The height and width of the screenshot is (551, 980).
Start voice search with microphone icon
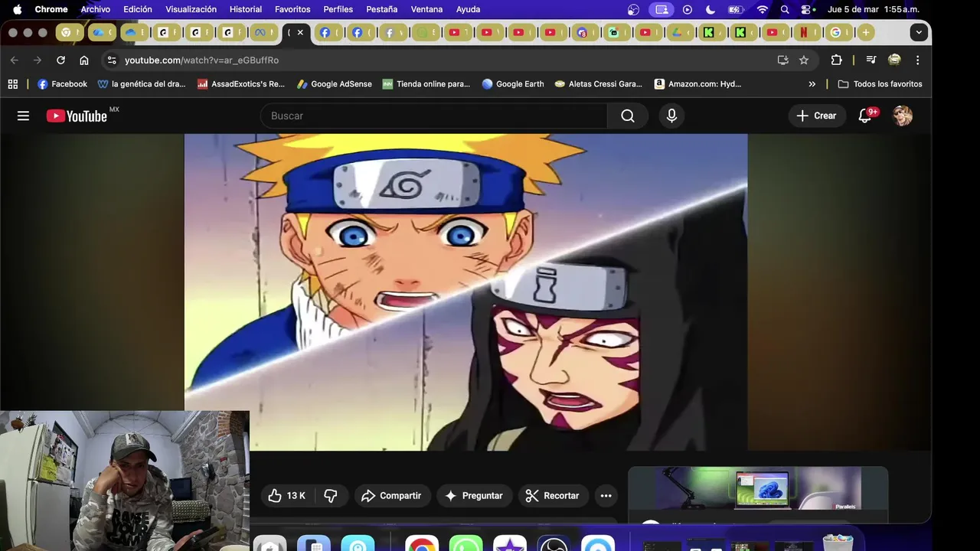point(671,116)
